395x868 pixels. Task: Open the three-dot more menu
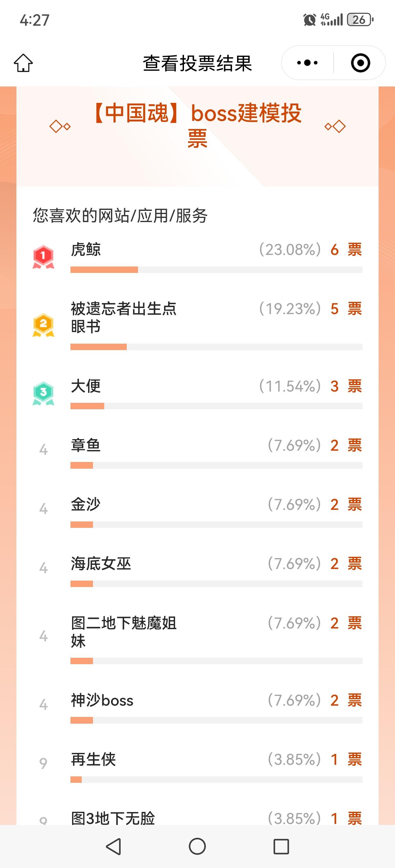(307, 63)
